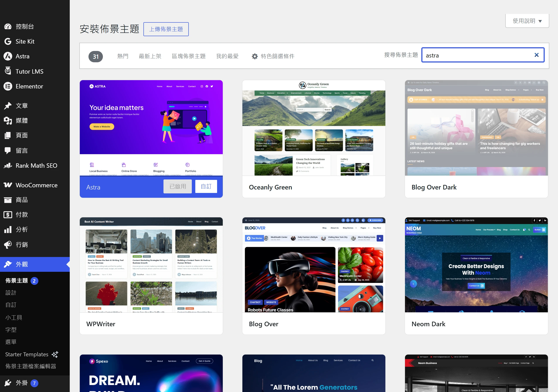Screen dimensions: 558x392
Task: Click the 文章 pushpin icon
Action: (x=8, y=106)
